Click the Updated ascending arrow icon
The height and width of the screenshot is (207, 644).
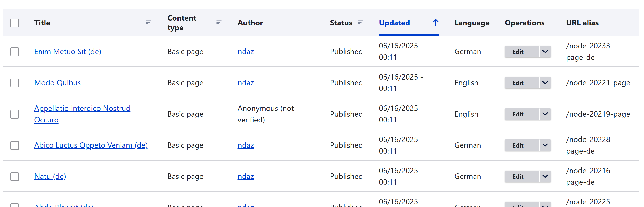tap(435, 23)
